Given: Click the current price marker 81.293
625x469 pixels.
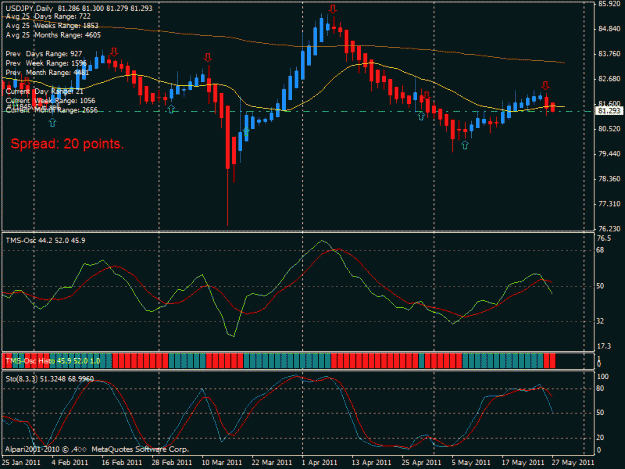Looking at the screenshot, I should click(x=609, y=111).
